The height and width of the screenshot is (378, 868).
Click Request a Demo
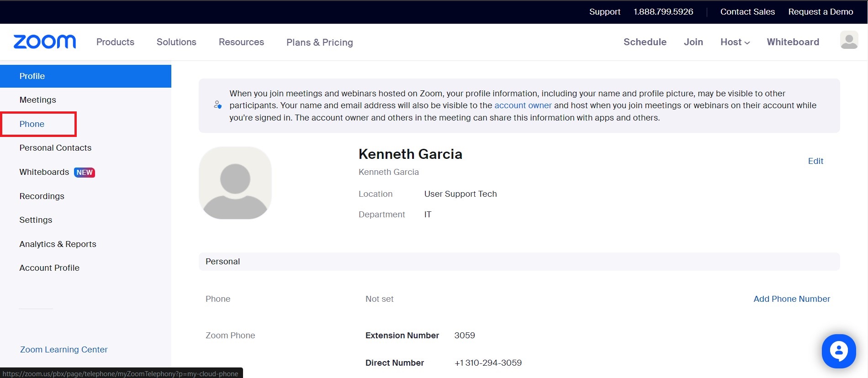point(820,12)
